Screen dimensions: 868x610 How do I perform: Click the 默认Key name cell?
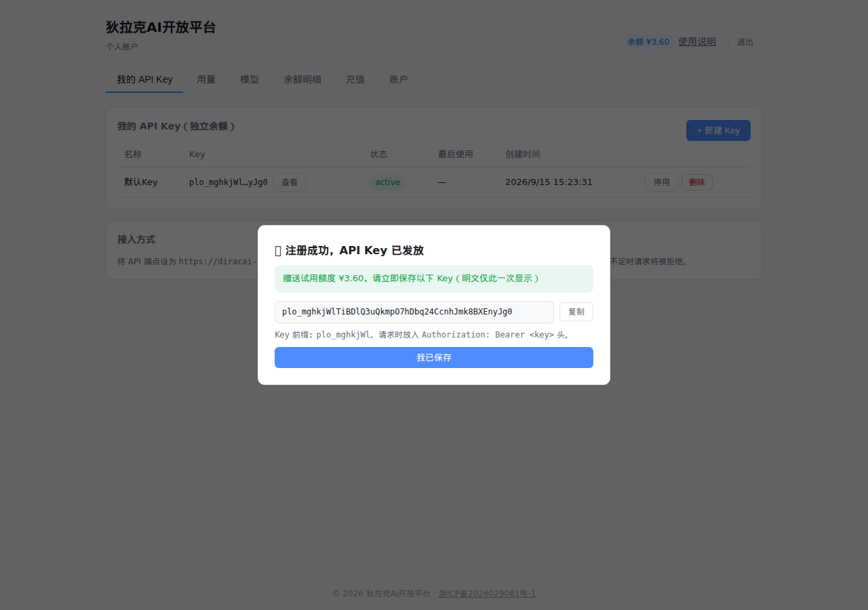pos(141,182)
